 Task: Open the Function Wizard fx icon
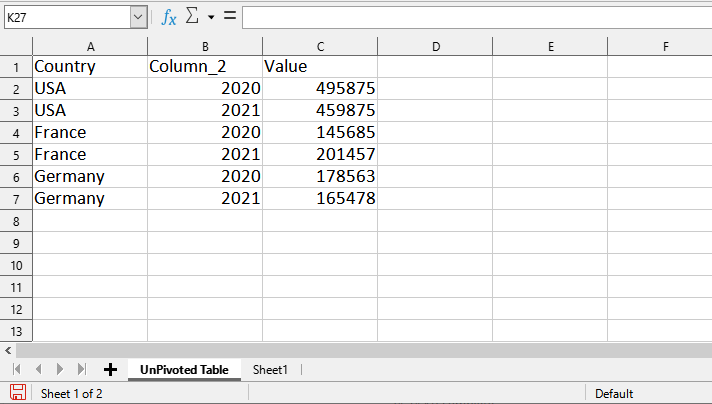click(x=169, y=17)
